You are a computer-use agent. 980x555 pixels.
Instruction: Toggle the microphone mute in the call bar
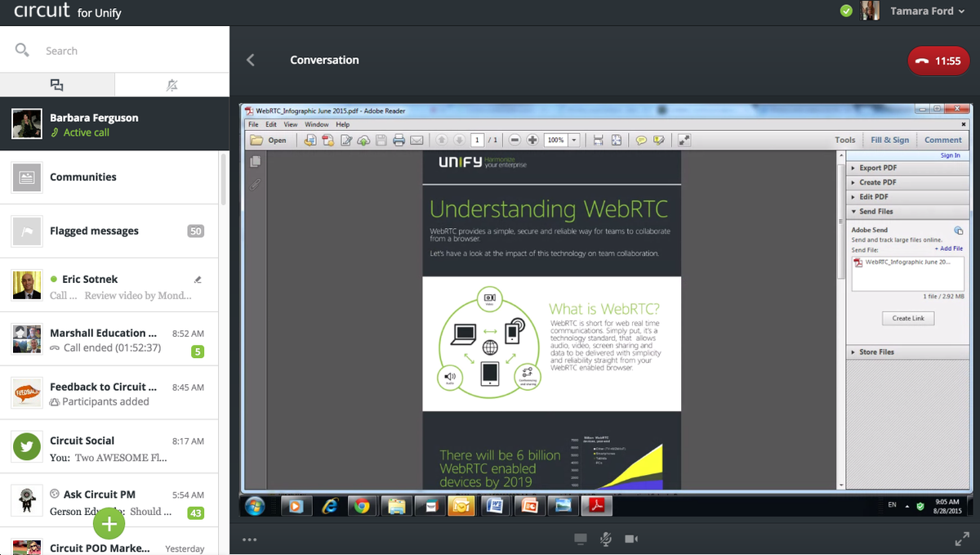[606, 539]
